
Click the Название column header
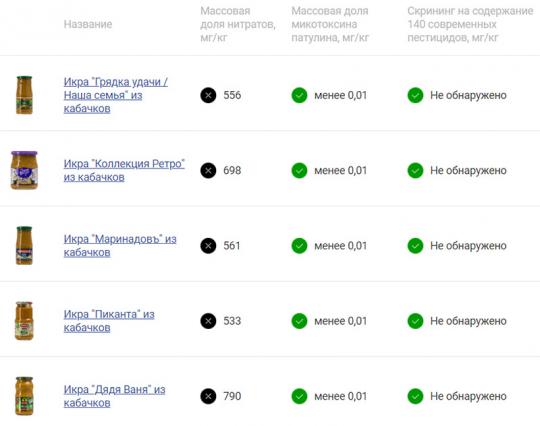point(88,24)
